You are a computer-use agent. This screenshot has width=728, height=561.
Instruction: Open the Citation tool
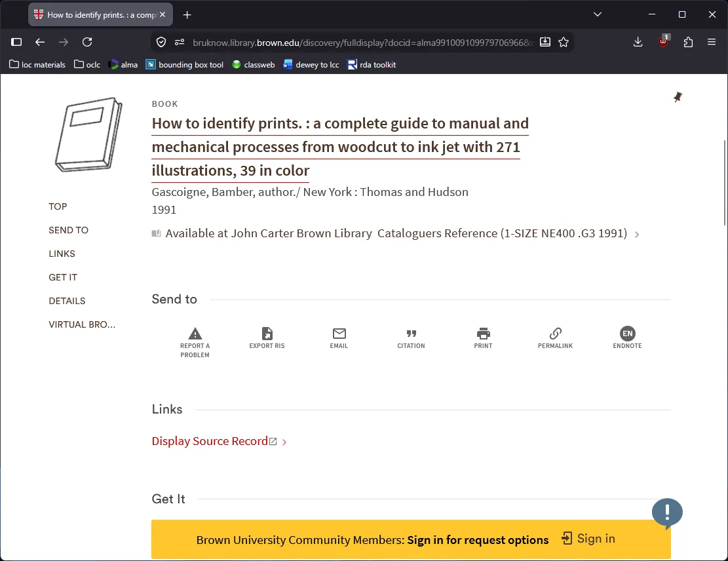411,338
